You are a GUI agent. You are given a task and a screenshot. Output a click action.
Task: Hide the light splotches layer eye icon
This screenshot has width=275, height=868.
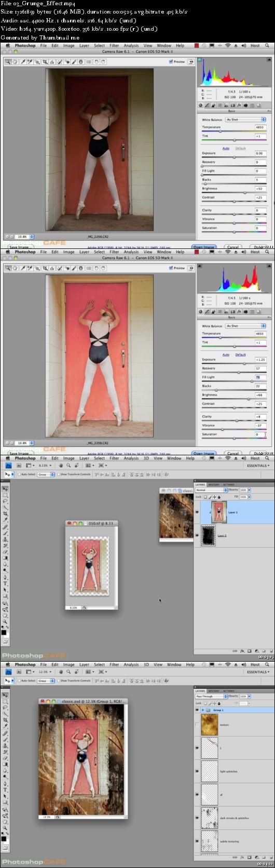coord(197,771)
